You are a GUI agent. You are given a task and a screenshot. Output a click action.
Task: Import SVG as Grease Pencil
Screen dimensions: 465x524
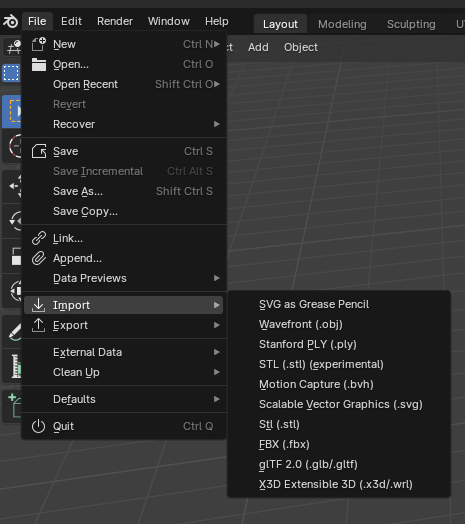pos(339,304)
